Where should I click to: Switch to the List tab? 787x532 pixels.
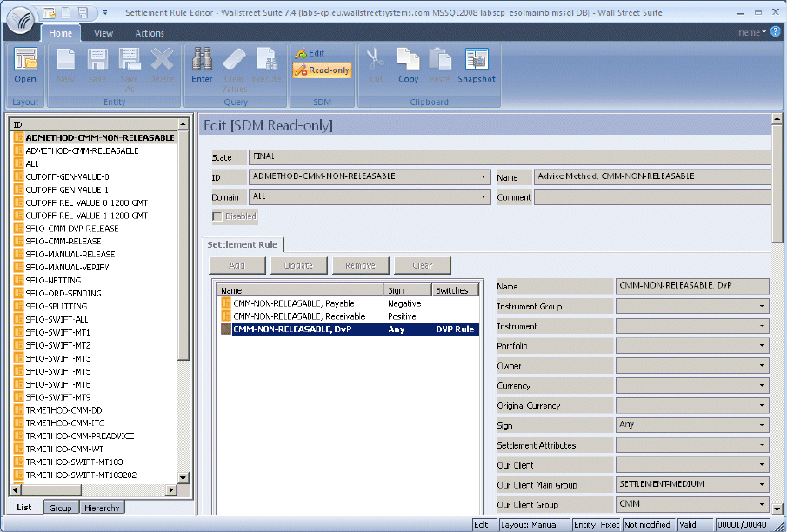point(24,508)
